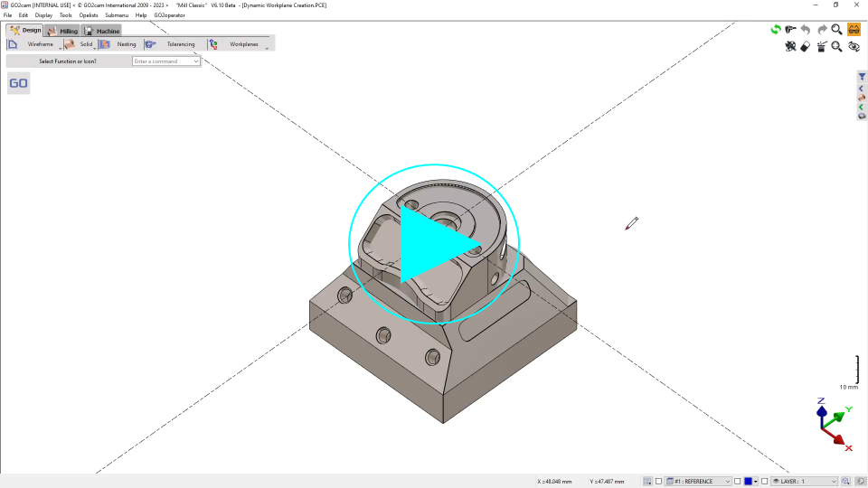The image size is (868, 488).
Task: Open the blue filter funnel icon
Action: pyautogui.click(x=862, y=77)
